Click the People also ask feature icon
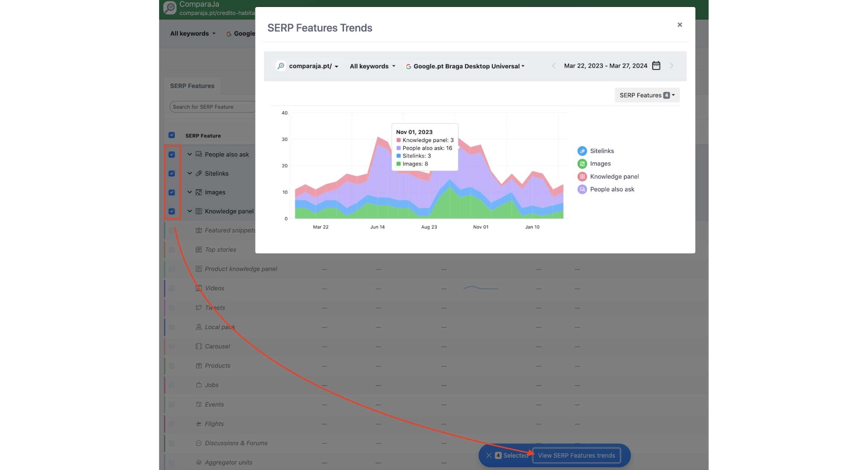The image size is (868, 470). pos(199,154)
